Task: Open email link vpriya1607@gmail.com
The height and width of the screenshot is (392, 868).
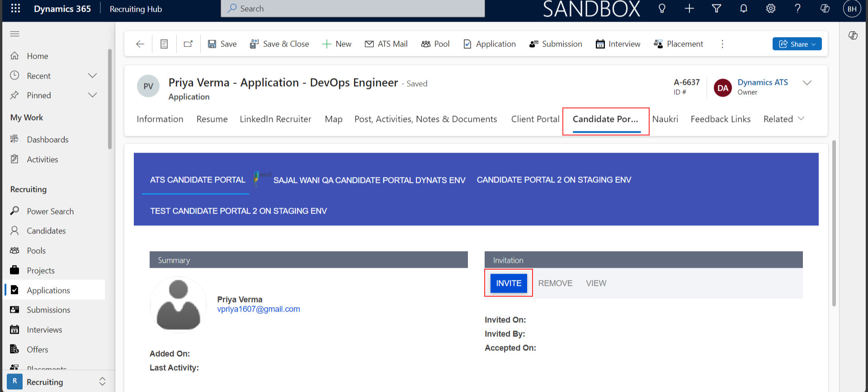Action: coord(259,309)
